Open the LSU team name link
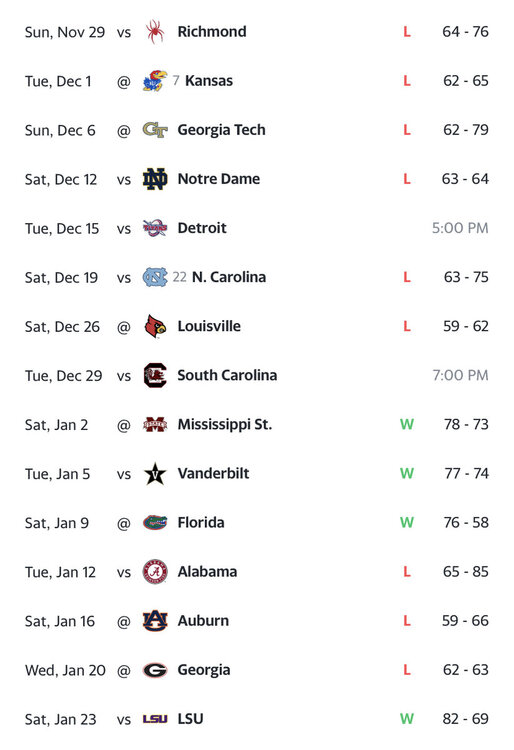Viewport: 514px width, 750px height. (x=190, y=719)
